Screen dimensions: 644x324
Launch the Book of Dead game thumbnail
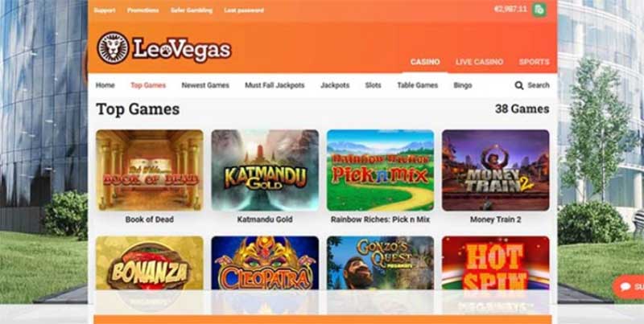[x=150, y=170]
